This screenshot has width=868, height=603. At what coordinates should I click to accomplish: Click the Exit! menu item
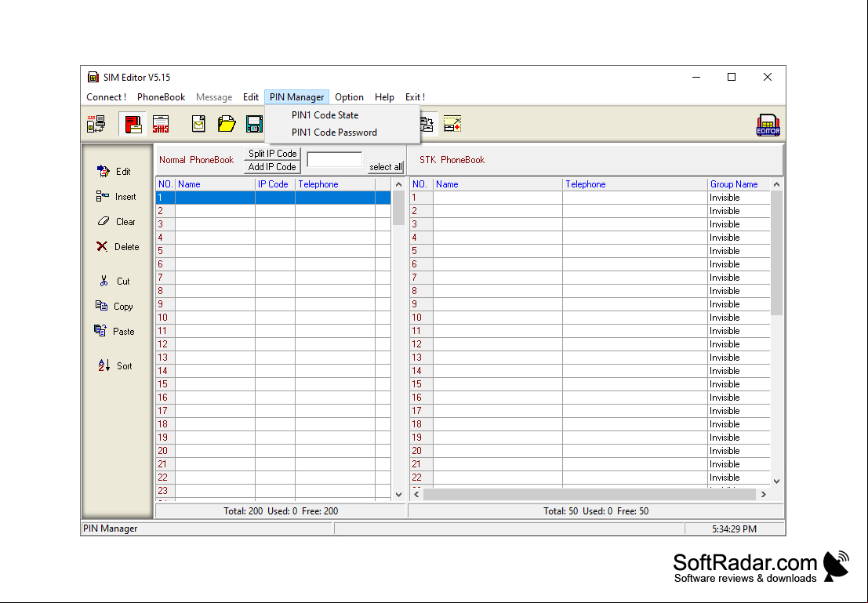[x=415, y=97]
